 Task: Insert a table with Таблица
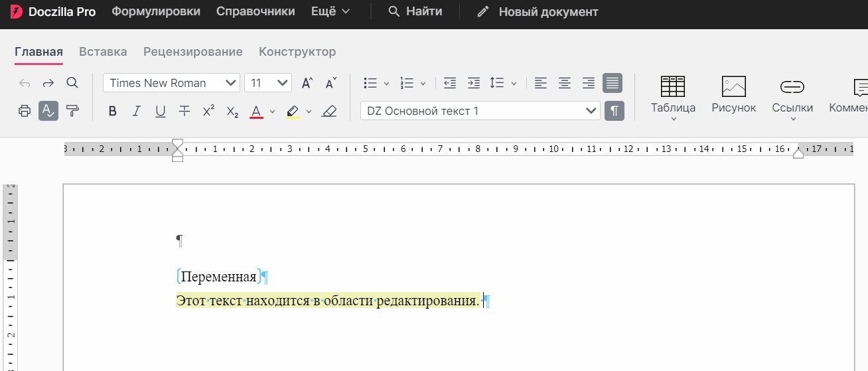pyautogui.click(x=673, y=97)
